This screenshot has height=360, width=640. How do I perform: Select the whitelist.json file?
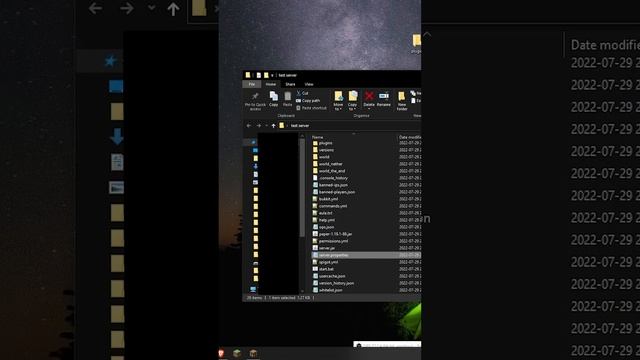click(327, 290)
